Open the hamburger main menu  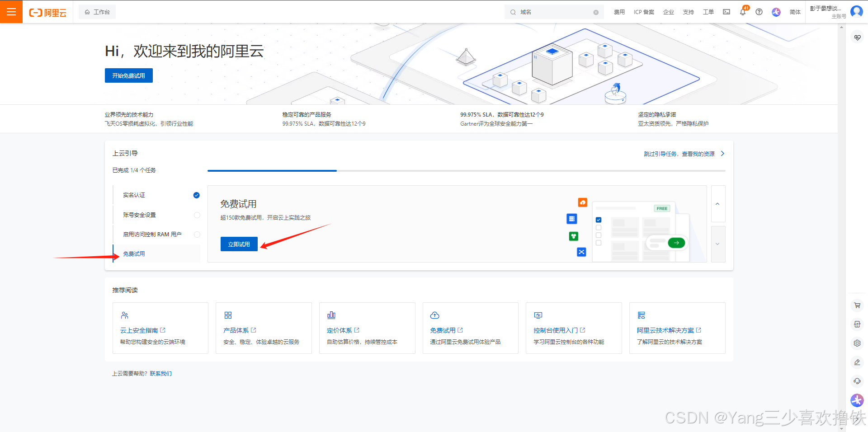click(x=11, y=12)
